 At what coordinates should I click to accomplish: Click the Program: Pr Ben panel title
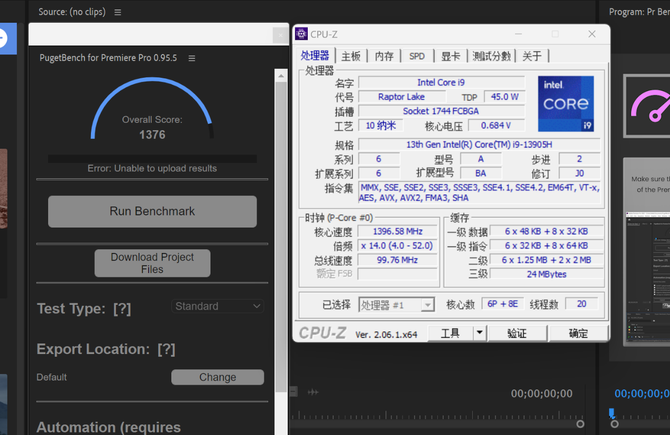pos(639,12)
